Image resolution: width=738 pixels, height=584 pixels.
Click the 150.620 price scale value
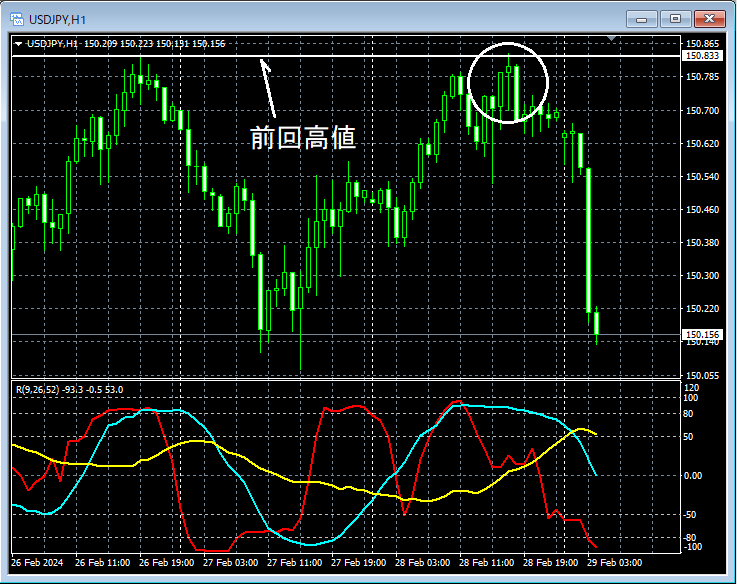702,144
